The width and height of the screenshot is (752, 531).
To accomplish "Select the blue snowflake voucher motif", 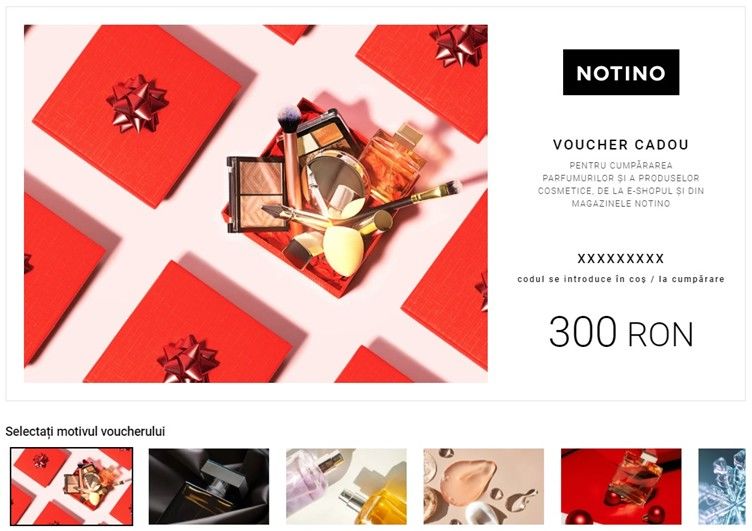I will click(x=722, y=486).
